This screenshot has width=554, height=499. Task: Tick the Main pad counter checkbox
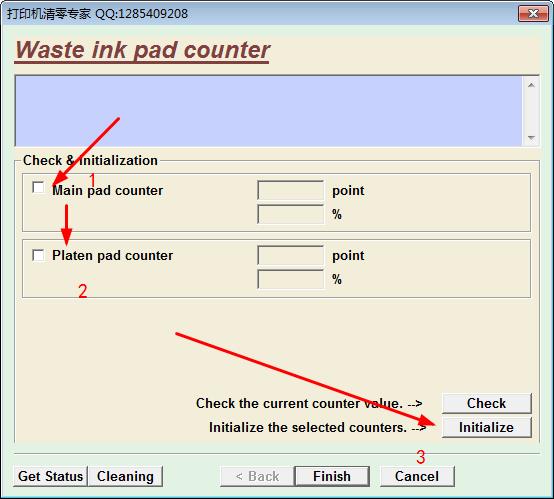tap(38, 187)
